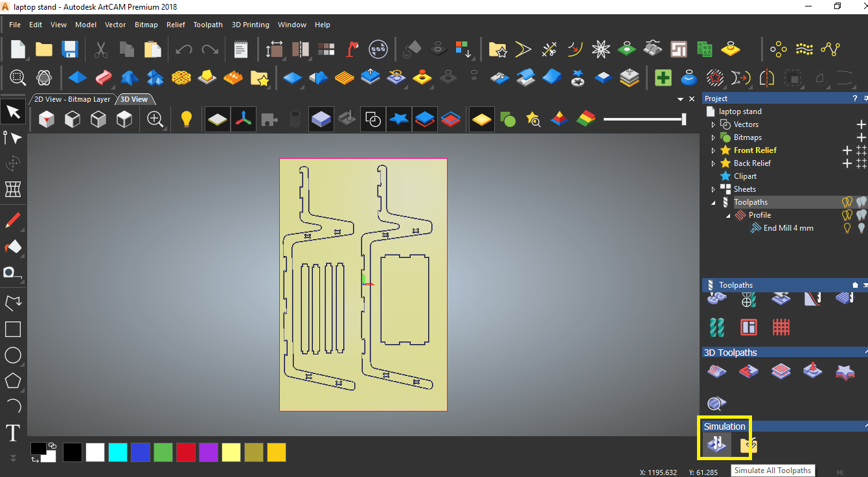Open the 3D Printing menu
The image size is (868, 477).
251,25
